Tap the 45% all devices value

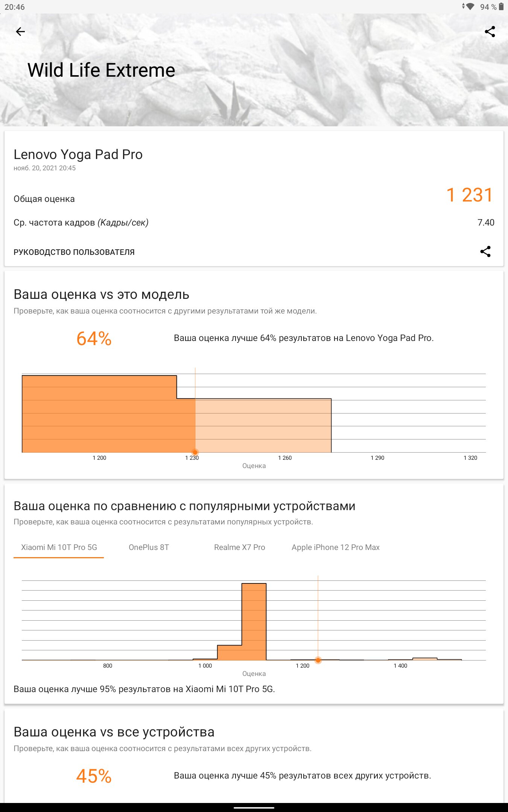click(94, 776)
